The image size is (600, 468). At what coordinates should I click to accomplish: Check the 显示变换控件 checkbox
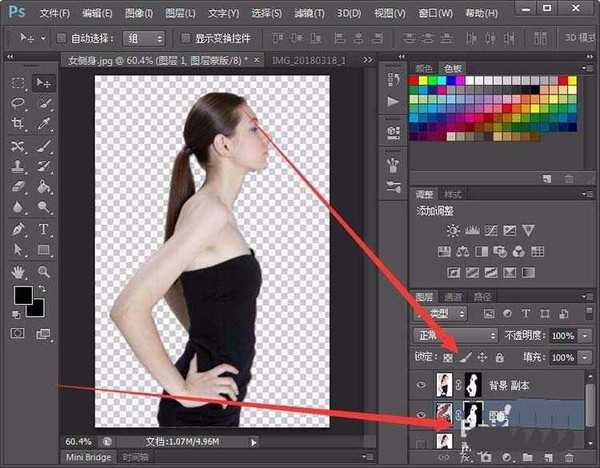point(185,38)
